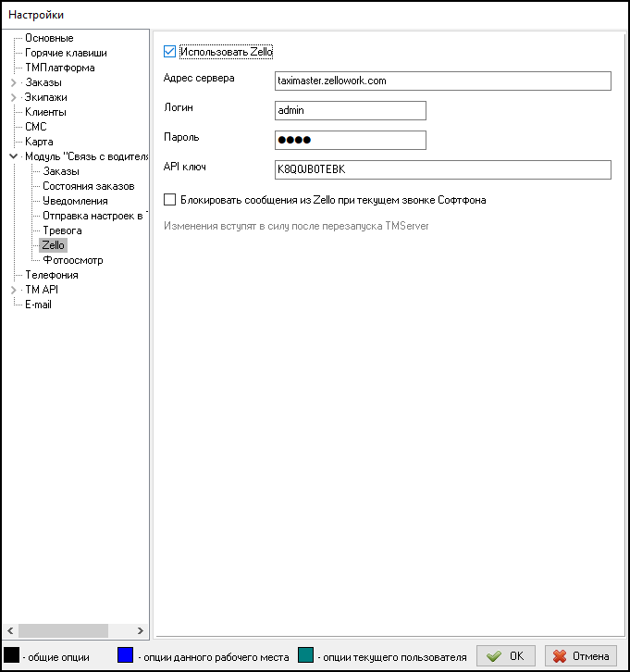The width and height of the screenshot is (630, 672).
Task: Open the Карта settings section
Action: click(x=39, y=142)
